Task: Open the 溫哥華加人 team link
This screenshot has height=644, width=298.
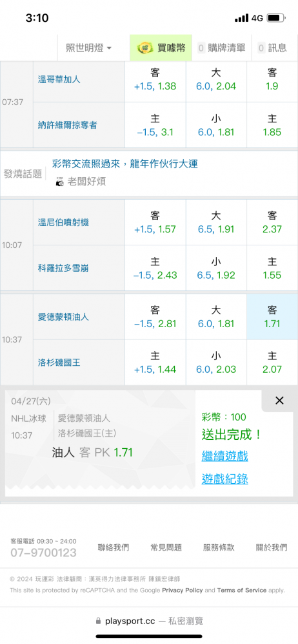Action: point(59,79)
